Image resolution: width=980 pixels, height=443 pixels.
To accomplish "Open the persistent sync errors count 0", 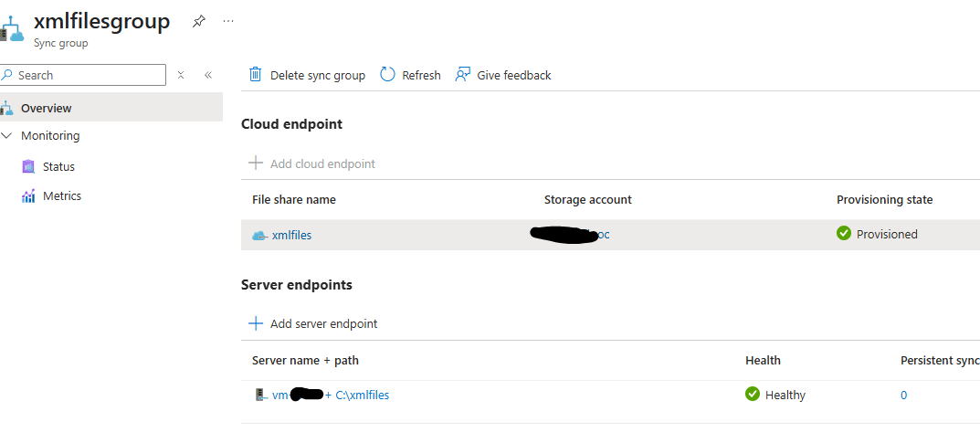I will (904, 395).
